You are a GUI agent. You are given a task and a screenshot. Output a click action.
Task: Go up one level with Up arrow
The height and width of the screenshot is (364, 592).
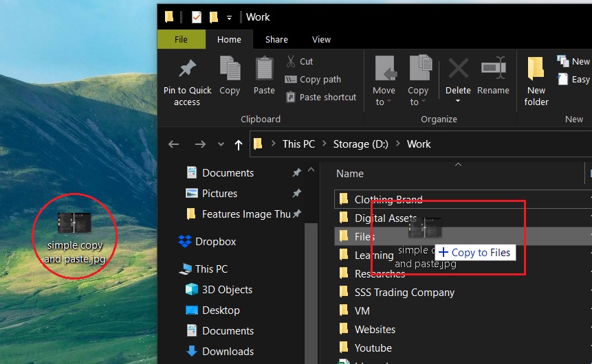[239, 144]
